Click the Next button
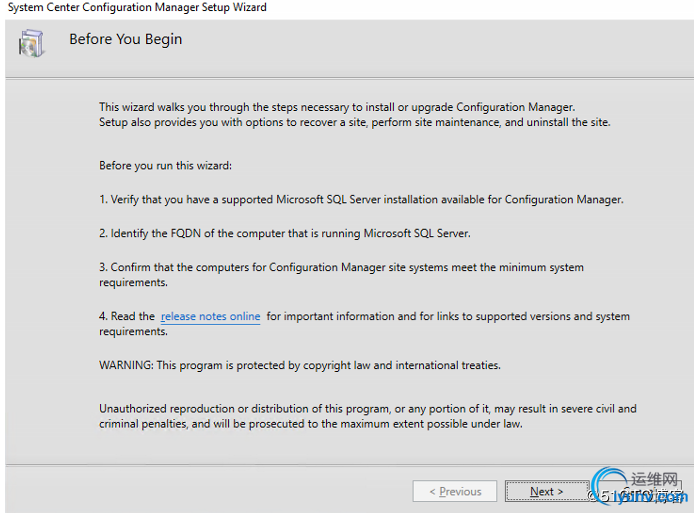The width and height of the screenshot is (694, 513). (547, 491)
